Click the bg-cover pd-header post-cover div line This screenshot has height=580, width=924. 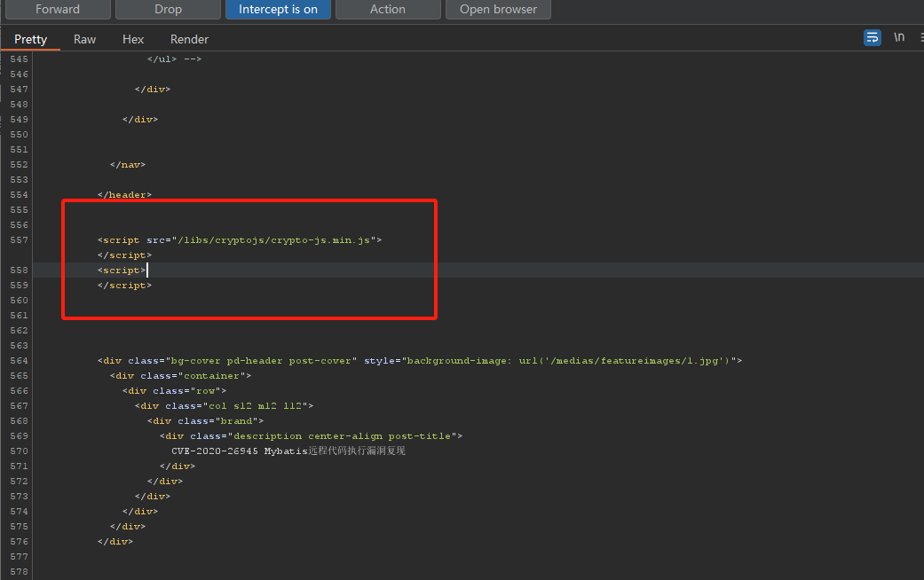click(420, 361)
